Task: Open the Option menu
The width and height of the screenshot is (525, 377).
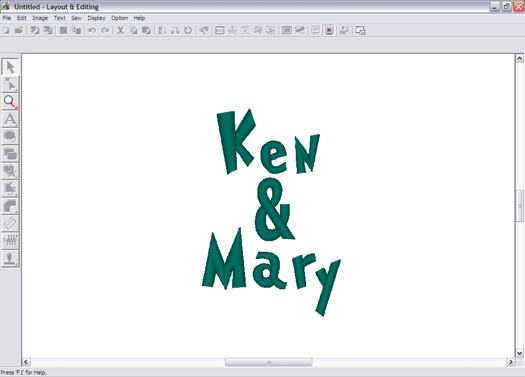Action: pyautogui.click(x=120, y=18)
